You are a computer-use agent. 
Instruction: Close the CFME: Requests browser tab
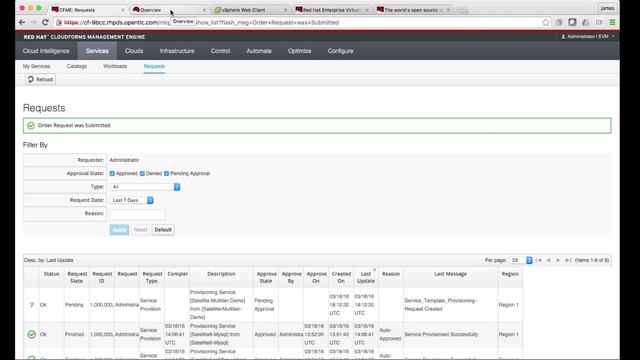123,10
